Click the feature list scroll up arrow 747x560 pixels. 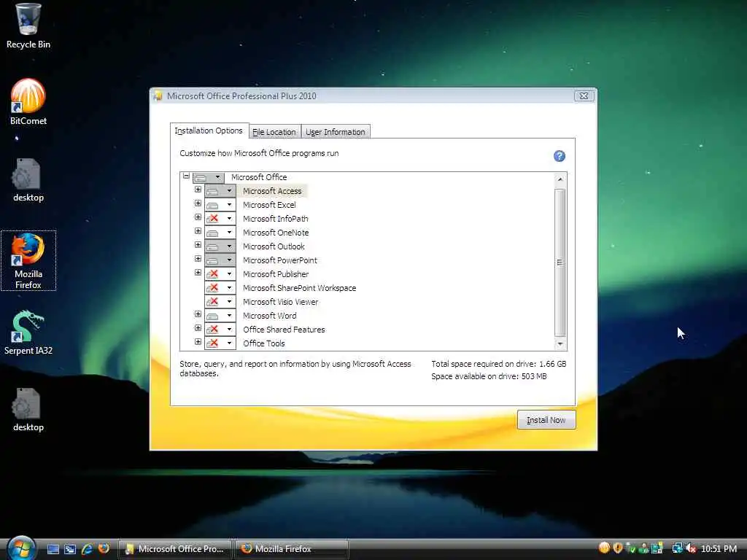coord(560,179)
